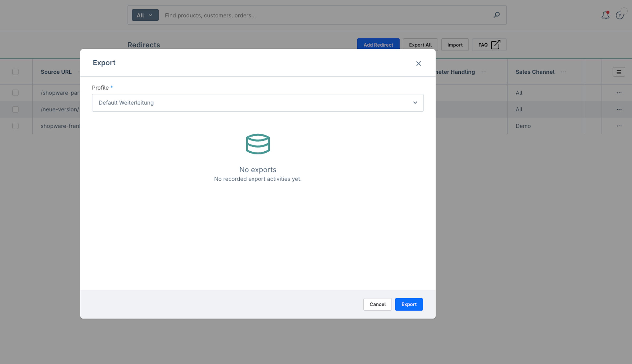The height and width of the screenshot is (364, 632).
Task: Check the shopware-fran row checkbox
Action: (x=15, y=126)
